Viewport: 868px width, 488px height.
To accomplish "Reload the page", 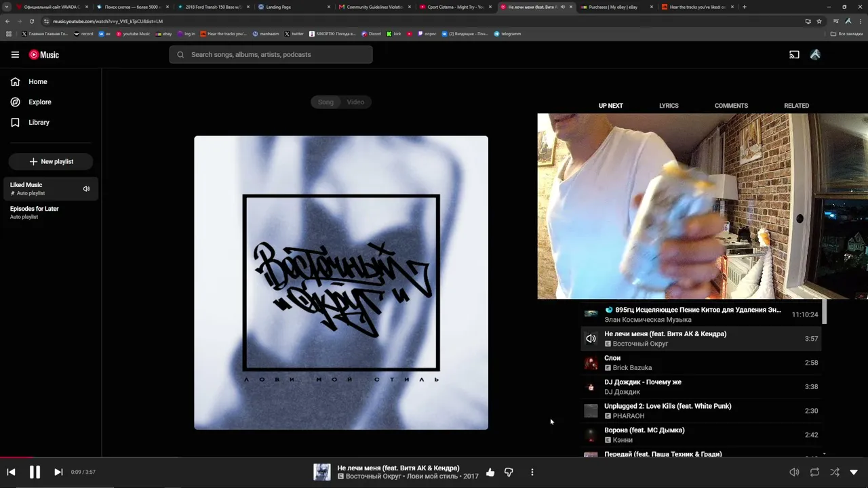I will tap(31, 21).
